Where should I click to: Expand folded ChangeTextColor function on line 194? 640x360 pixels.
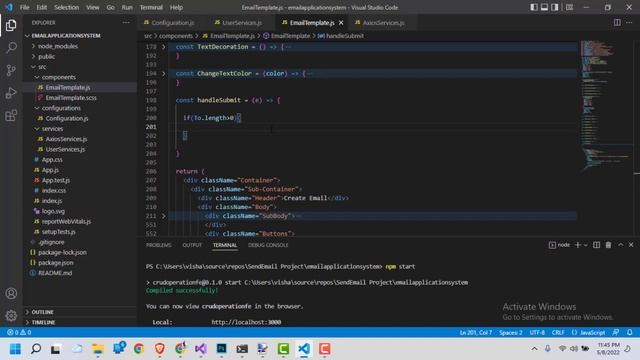pyautogui.click(x=164, y=73)
